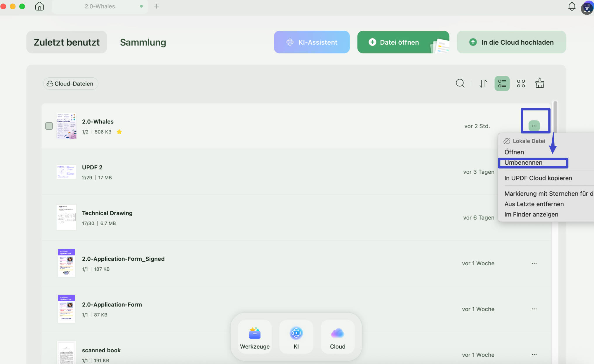The width and height of the screenshot is (594, 364).
Task: Open the 2.0-Application-Form_Signed thumbnail
Action: pyautogui.click(x=66, y=263)
